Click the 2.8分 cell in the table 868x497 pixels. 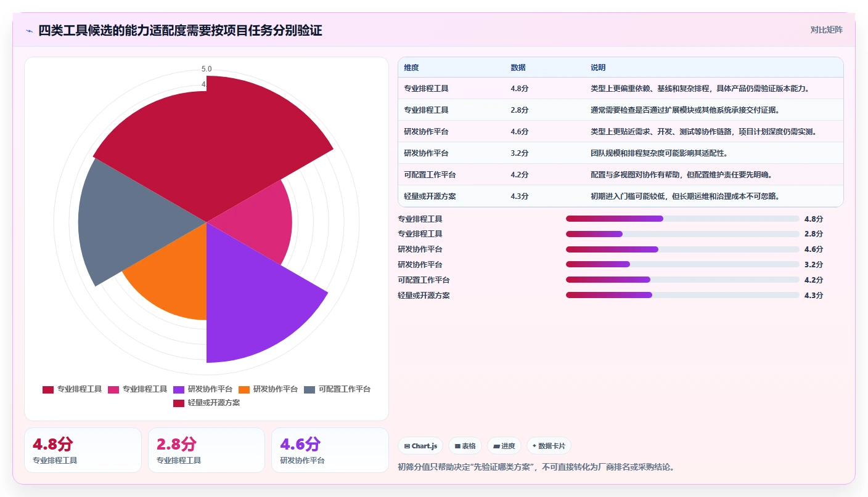click(519, 110)
